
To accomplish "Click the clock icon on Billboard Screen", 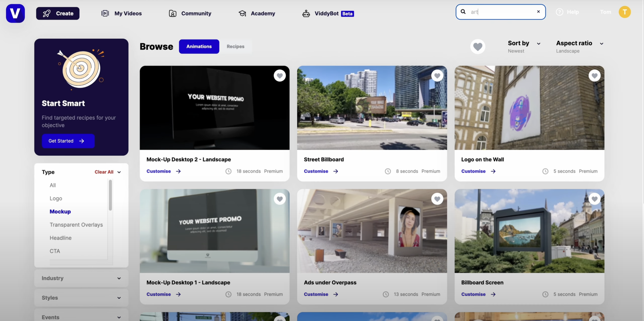I will 545,294.
